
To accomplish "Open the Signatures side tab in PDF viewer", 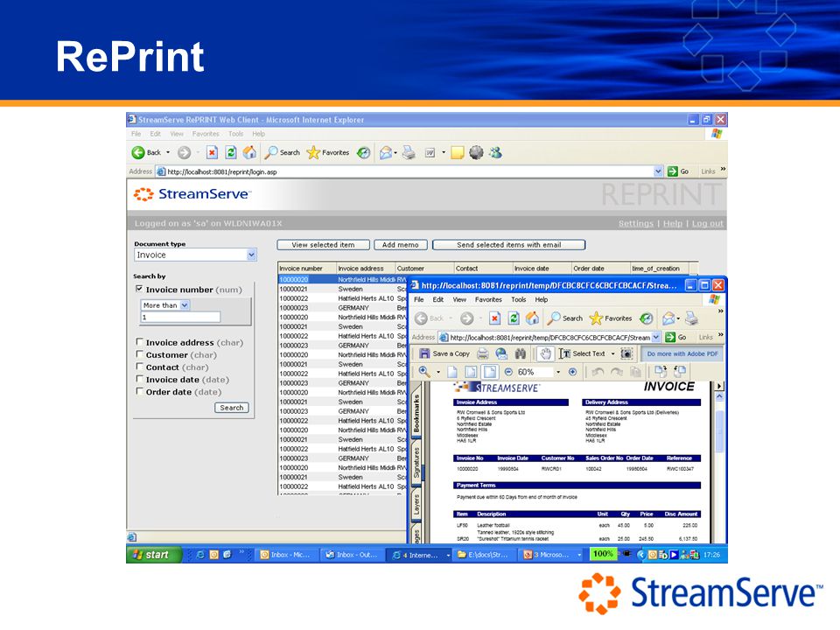I will coord(416,462).
